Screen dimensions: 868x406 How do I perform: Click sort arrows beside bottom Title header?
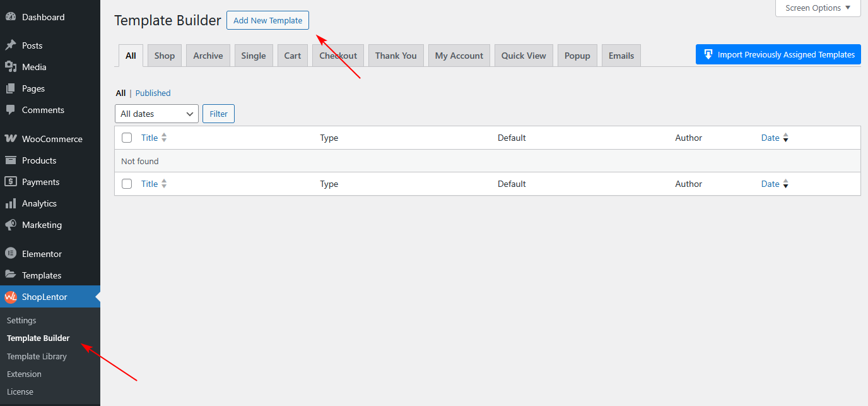164,184
